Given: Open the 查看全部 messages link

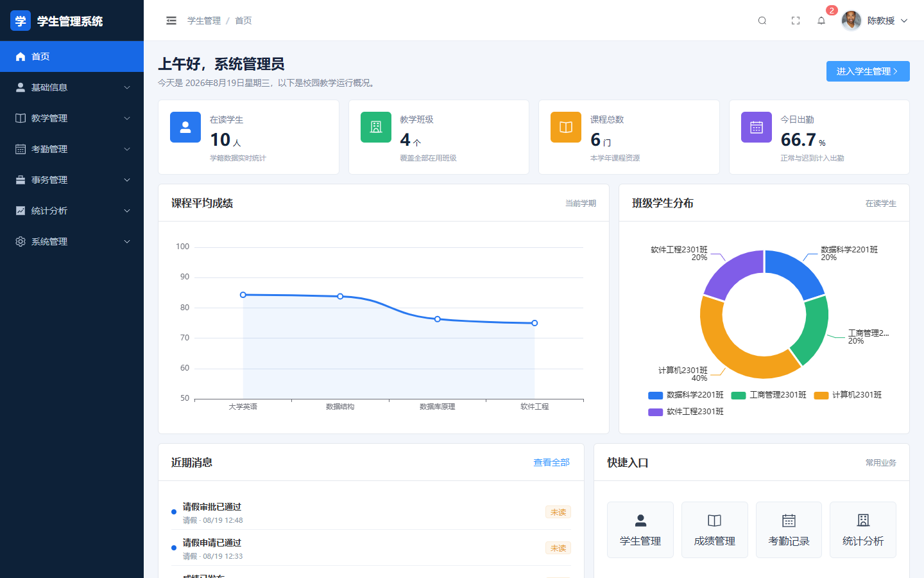Looking at the screenshot, I should (x=552, y=462).
